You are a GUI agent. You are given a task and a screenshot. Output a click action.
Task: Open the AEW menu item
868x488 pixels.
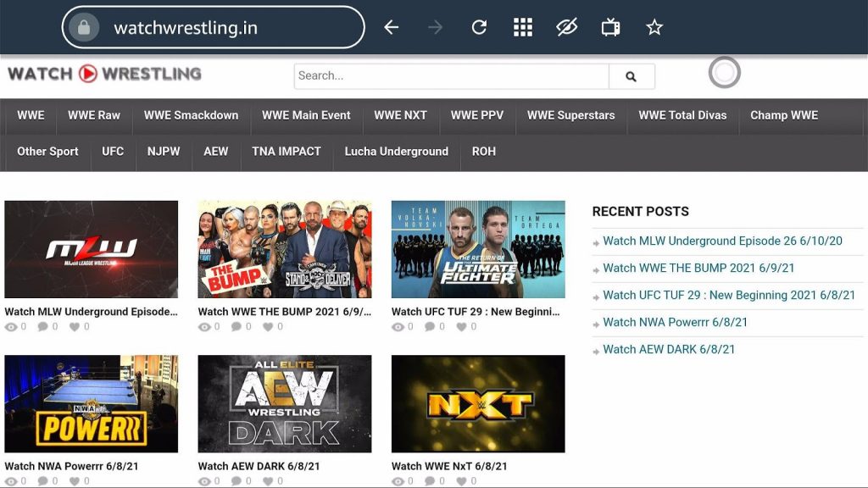click(216, 151)
